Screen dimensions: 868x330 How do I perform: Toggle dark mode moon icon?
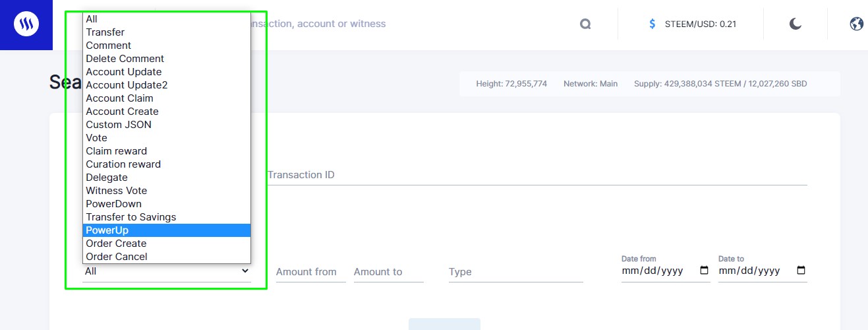coord(796,24)
